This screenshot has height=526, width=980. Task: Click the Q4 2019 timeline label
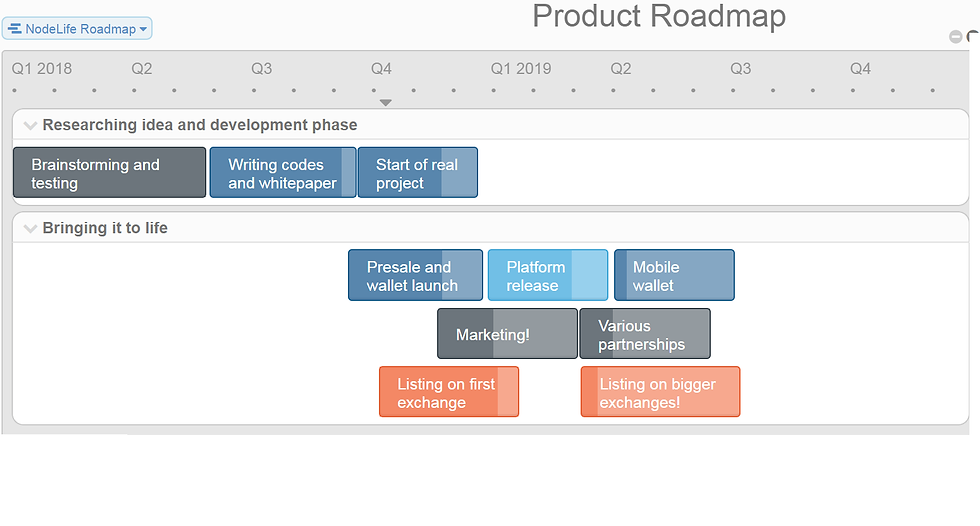point(860,69)
